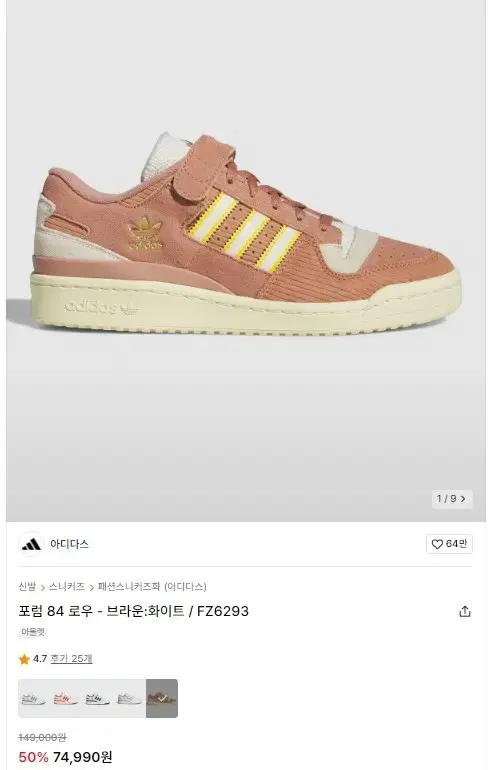Click the Adidas brand logo icon
This screenshot has height=770, width=492.
31,544
